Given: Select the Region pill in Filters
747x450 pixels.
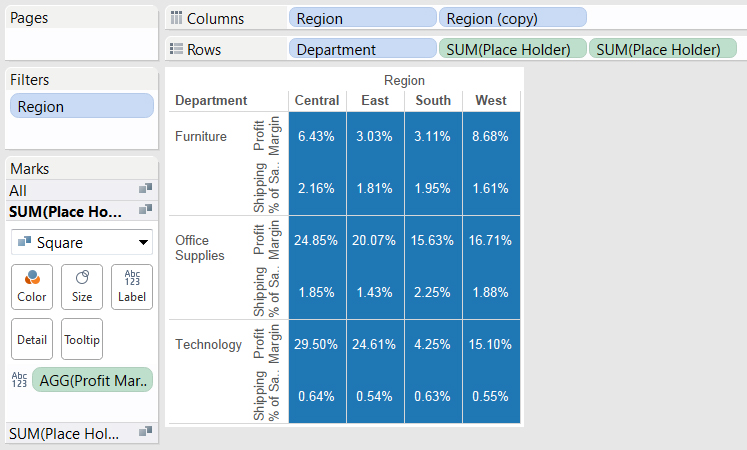Looking at the screenshot, I should pyautogui.click(x=82, y=106).
